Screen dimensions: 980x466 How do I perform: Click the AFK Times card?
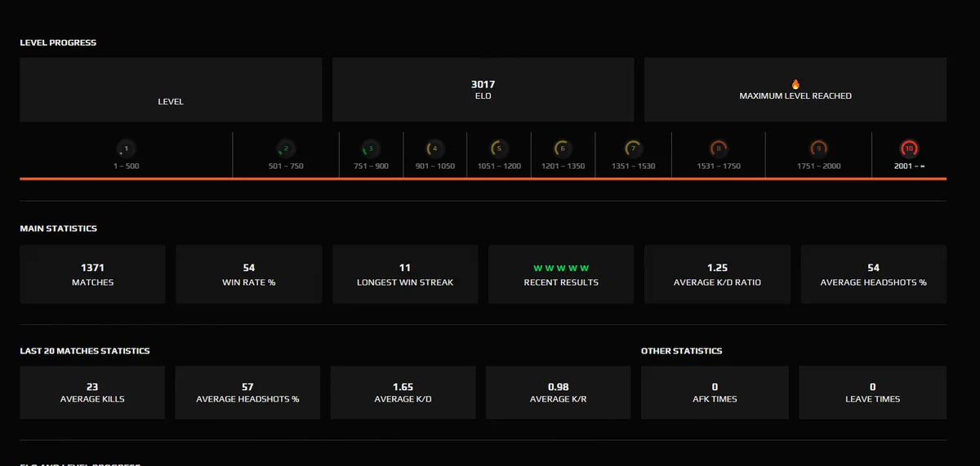(715, 393)
